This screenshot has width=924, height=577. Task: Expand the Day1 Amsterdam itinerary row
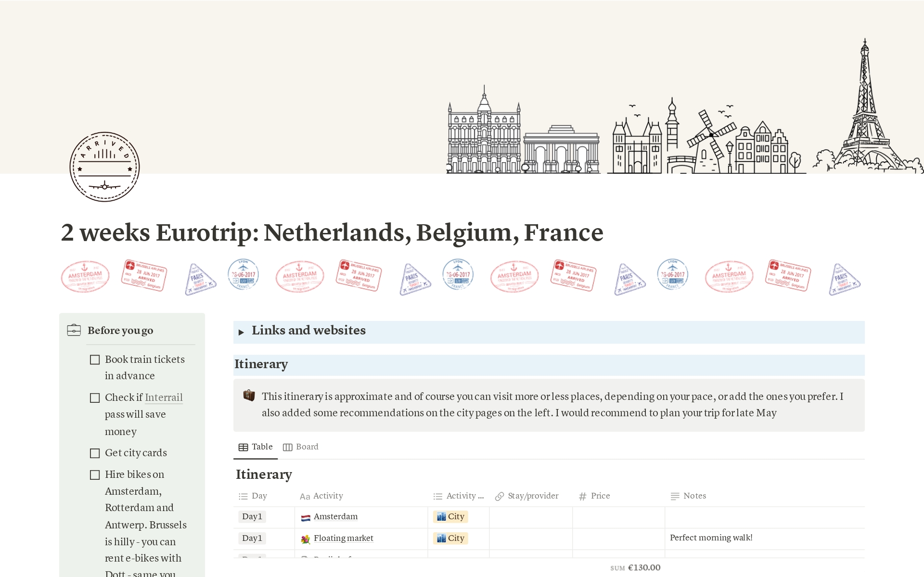click(x=336, y=515)
